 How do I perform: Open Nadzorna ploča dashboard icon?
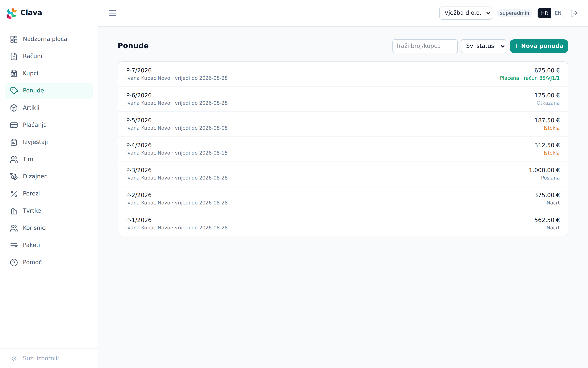tap(14, 39)
